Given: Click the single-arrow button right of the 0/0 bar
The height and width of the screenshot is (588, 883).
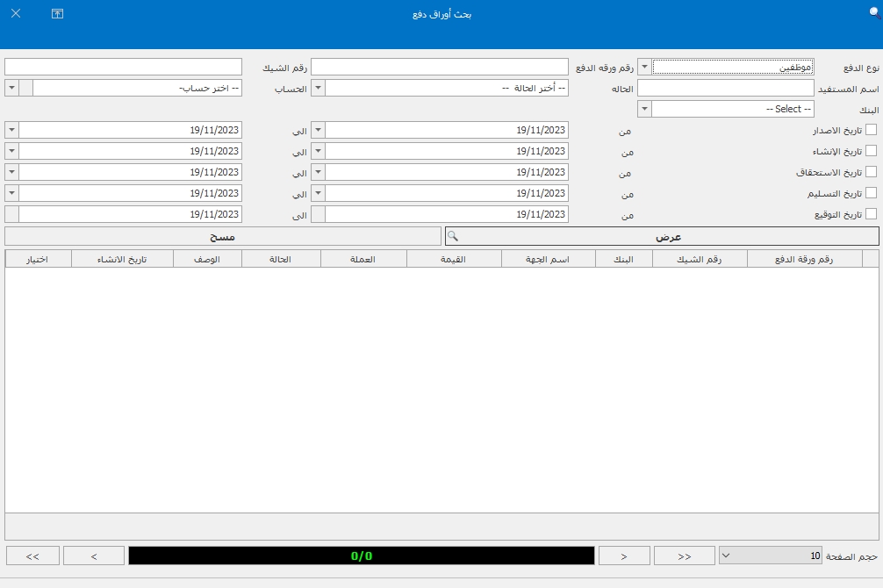Looking at the screenshot, I should tap(624, 556).
